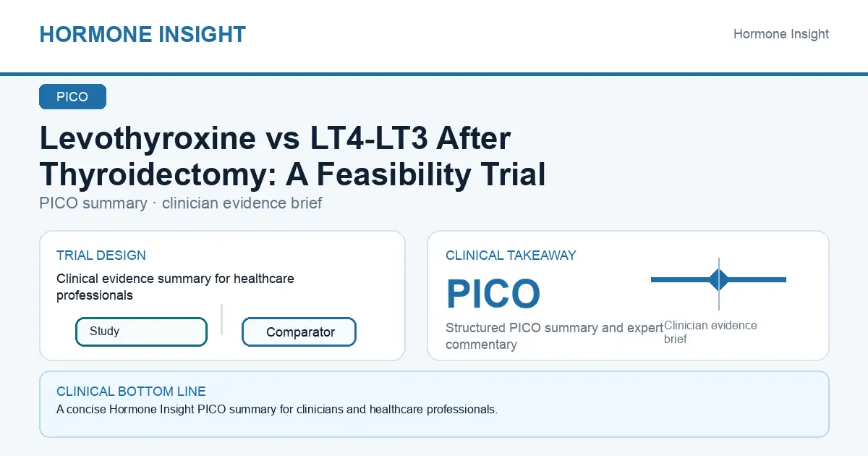Click the diamond marker on forest plot
The height and width of the screenshot is (456, 868).
(x=719, y=279)
